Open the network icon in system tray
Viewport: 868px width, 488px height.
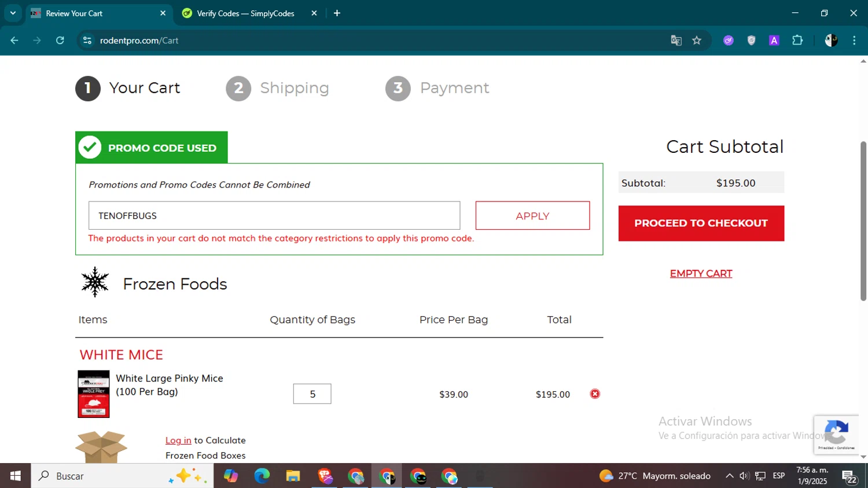760,476
